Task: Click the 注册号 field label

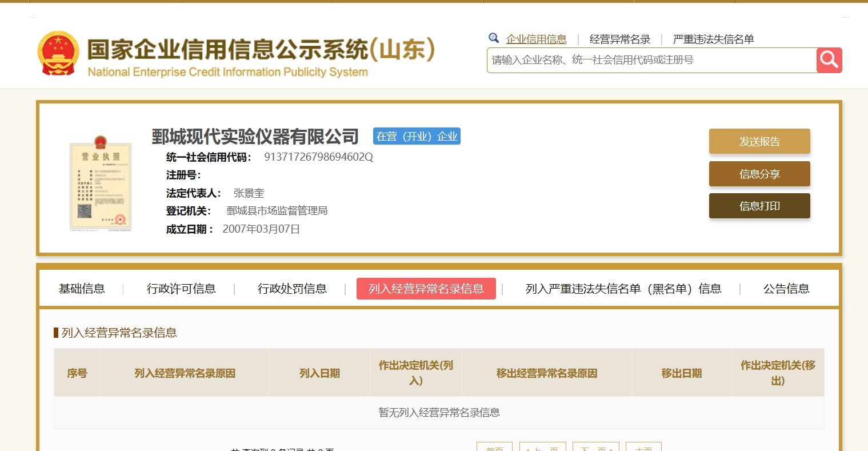Action: point(183,175)
